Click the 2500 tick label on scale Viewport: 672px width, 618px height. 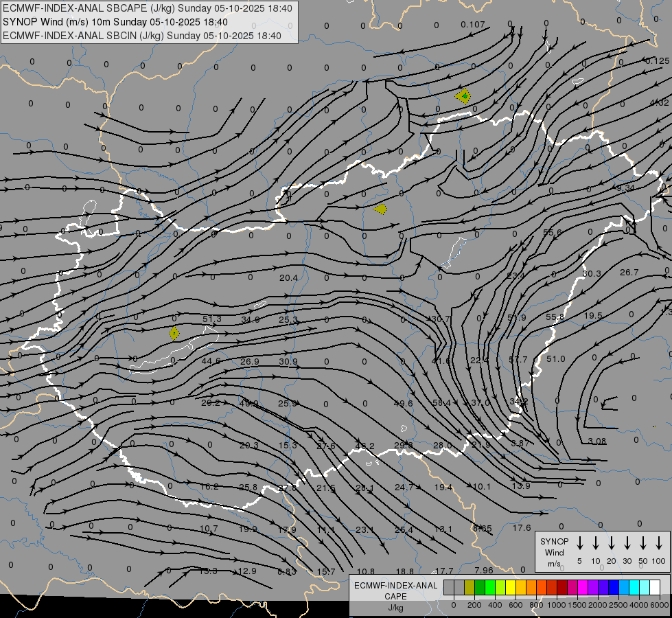[x=618, y=605]
